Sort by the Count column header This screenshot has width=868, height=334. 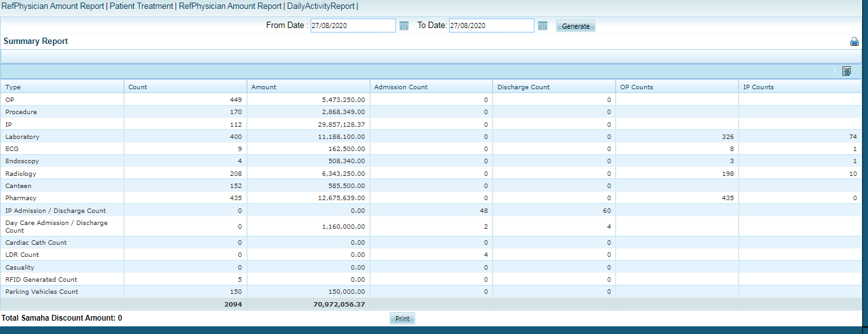pos(138,87)
